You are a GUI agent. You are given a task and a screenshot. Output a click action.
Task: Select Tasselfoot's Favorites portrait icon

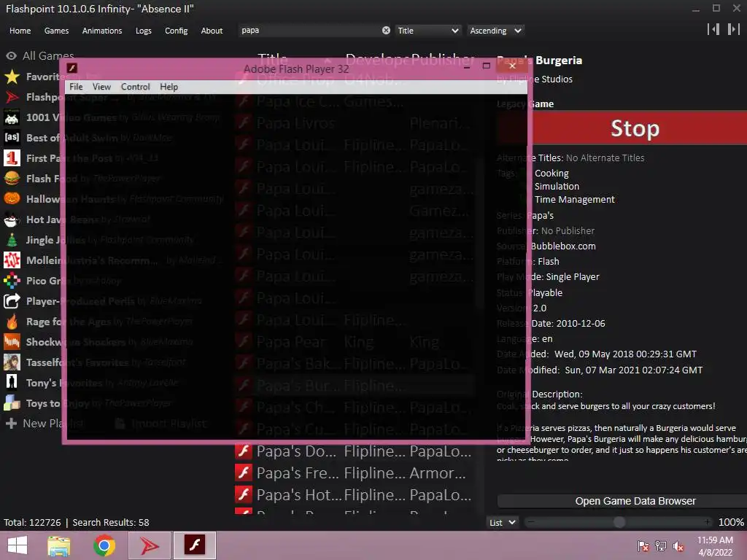(12, 362)
